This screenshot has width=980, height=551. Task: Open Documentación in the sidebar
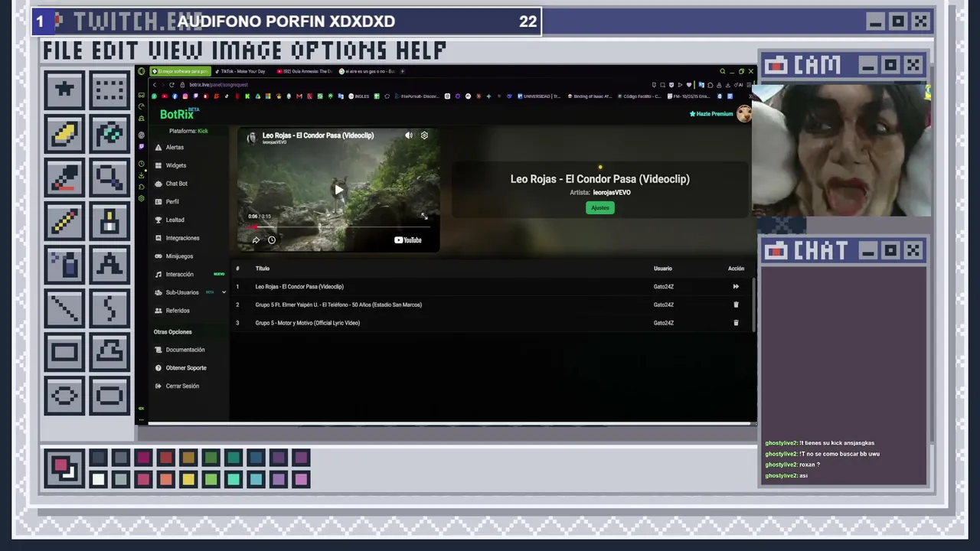coord(185,350)
